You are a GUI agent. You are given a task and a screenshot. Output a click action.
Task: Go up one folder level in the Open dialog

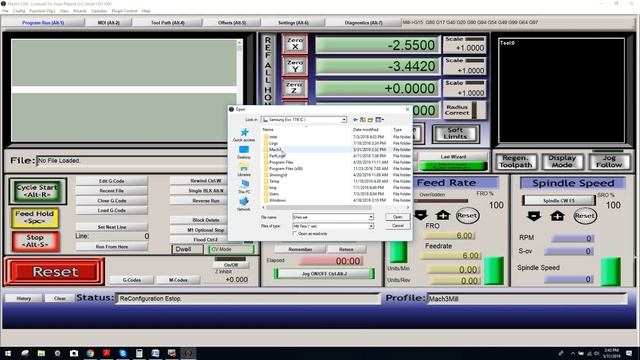pyautogui.click(x=362, y=120)
